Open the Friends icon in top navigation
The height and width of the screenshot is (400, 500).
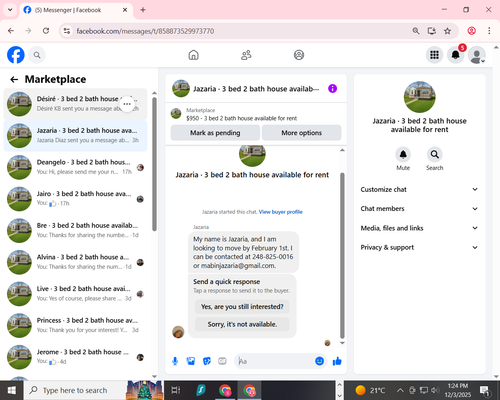(246, 55)
